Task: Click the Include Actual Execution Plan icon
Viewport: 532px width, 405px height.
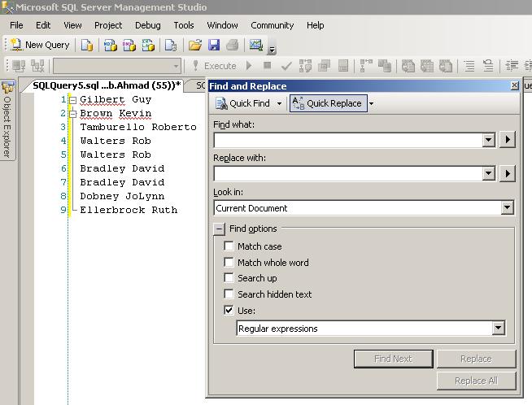Action: (x=366, y=66)
